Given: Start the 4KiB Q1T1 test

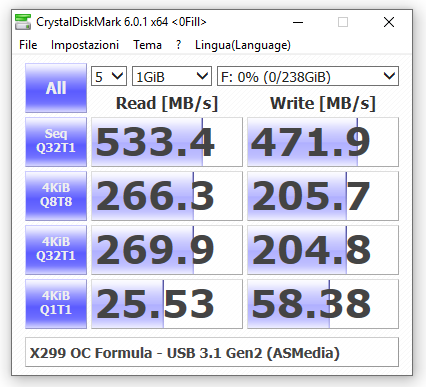Looking at the screenshot, I should click(x=56, y=304).
